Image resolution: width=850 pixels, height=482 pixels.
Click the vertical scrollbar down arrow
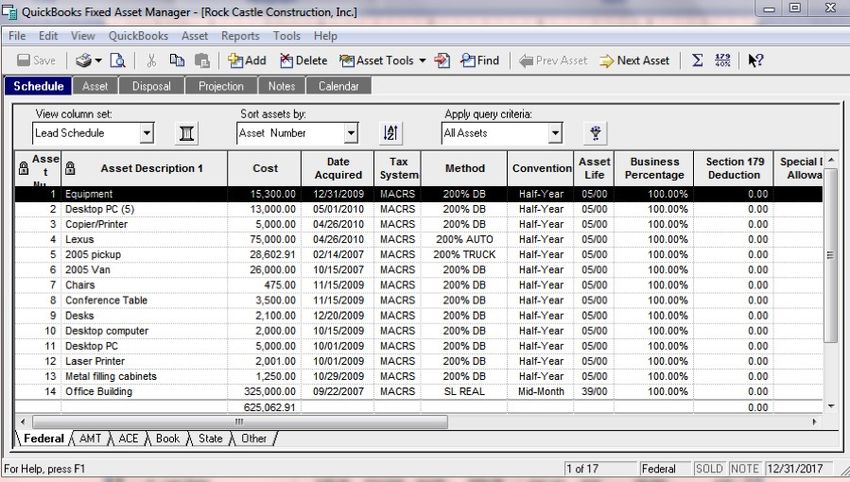(831, 406)
